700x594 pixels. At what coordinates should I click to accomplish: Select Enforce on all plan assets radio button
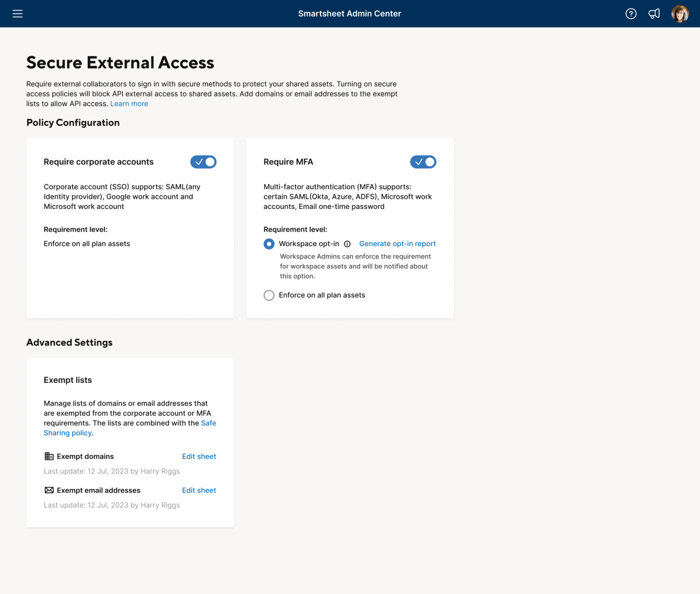click(x=269, y=295)
